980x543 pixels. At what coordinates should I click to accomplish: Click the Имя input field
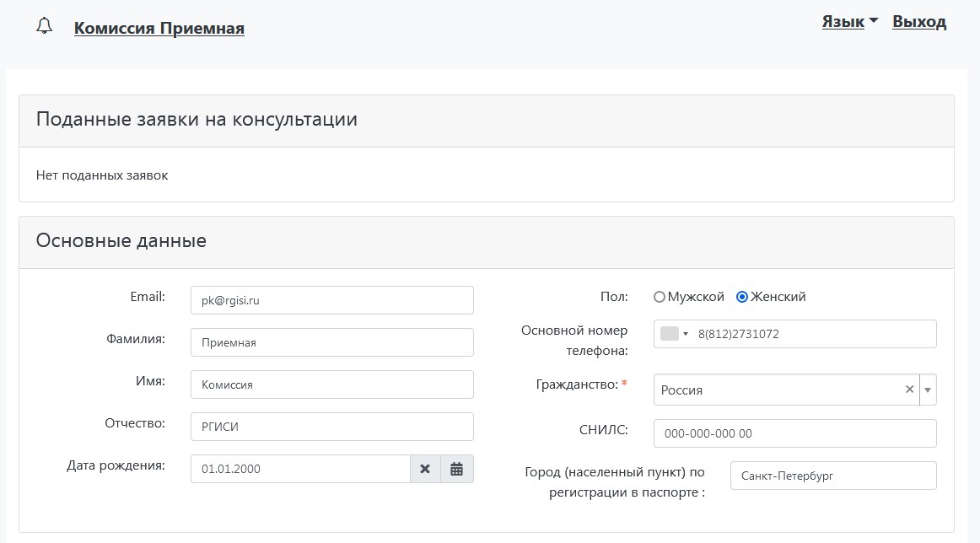[x=332, y=384]
